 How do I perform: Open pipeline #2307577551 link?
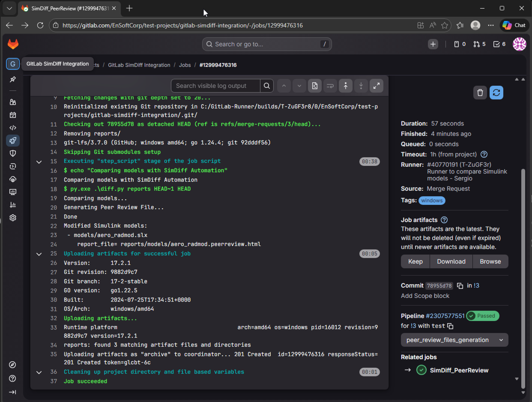click(x=445, y=316)
